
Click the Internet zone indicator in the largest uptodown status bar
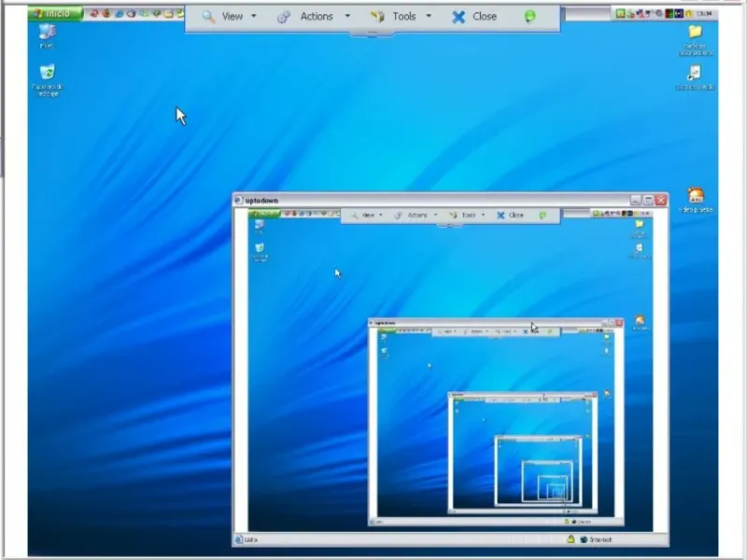click(x=596, y=539)
